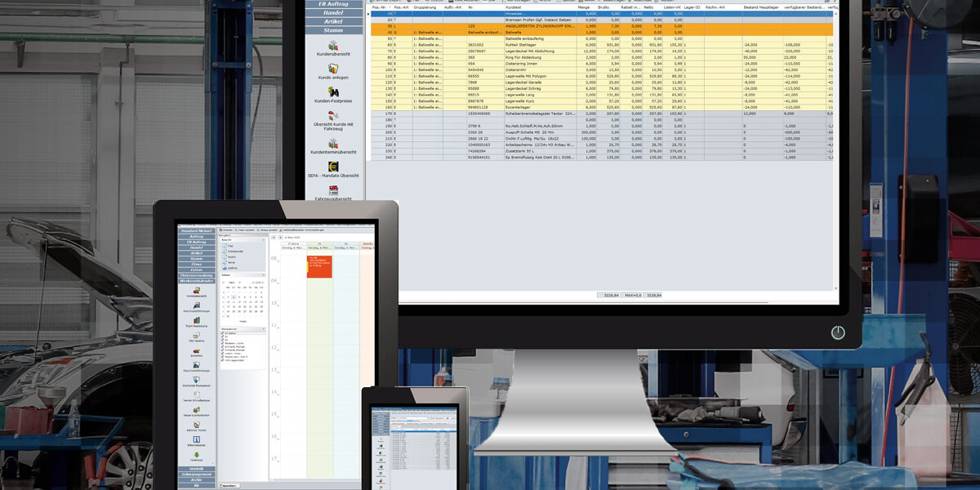Select the orange ANGELIEFERTEN ZYLINDERKOPF row

tap(539, 26)
